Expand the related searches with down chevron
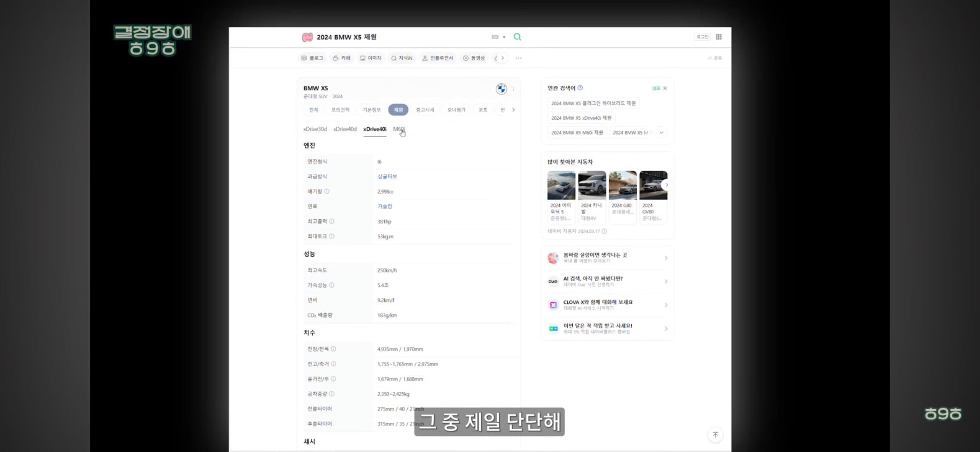The width and height of the screenshot is (980, 452). click(x=661, y=133)
